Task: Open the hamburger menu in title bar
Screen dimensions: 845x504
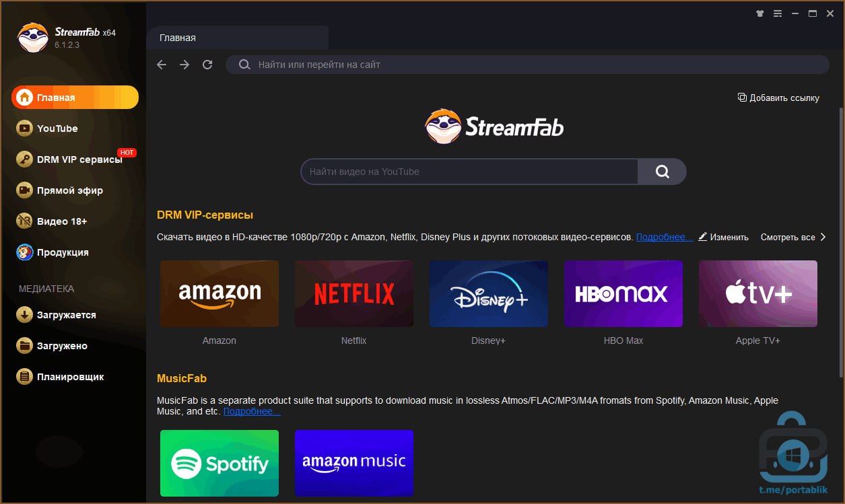Action: click(778, 13)
